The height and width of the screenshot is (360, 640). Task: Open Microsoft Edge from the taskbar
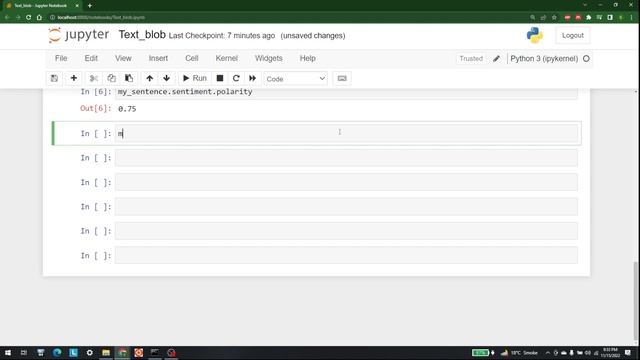click(57, 353)
